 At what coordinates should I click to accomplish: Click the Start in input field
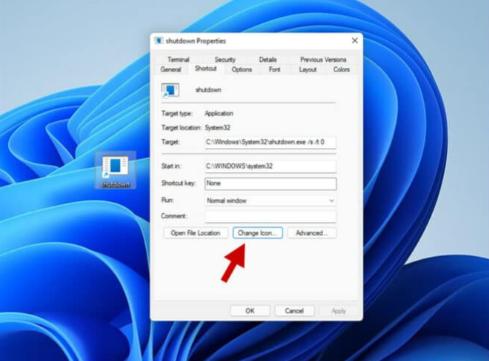click(x=270, y=166)
